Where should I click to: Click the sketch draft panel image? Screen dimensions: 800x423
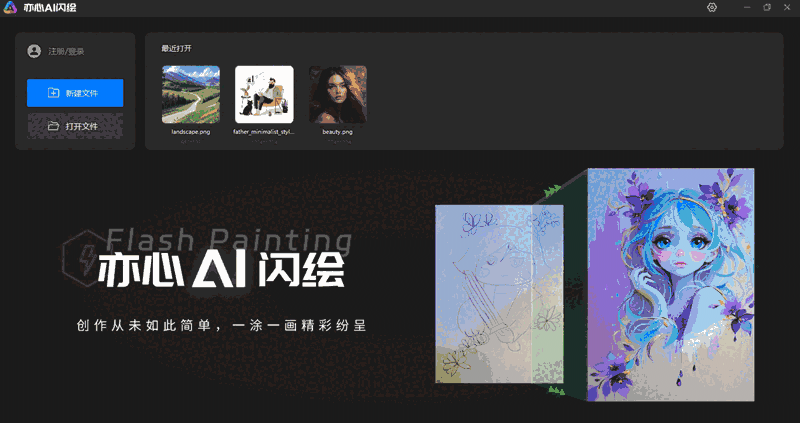pos(499,294)
